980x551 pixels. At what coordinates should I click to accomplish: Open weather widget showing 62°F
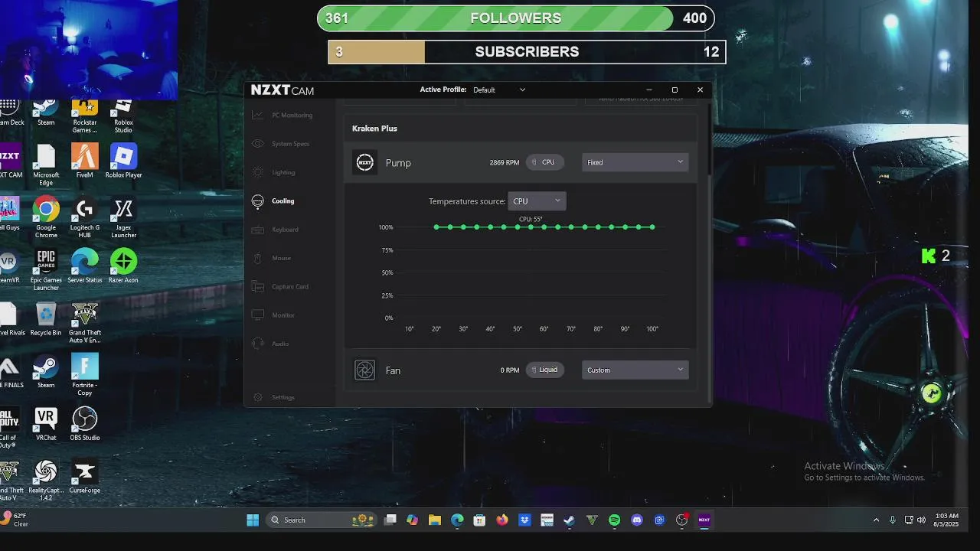click(x=15, y=520)
